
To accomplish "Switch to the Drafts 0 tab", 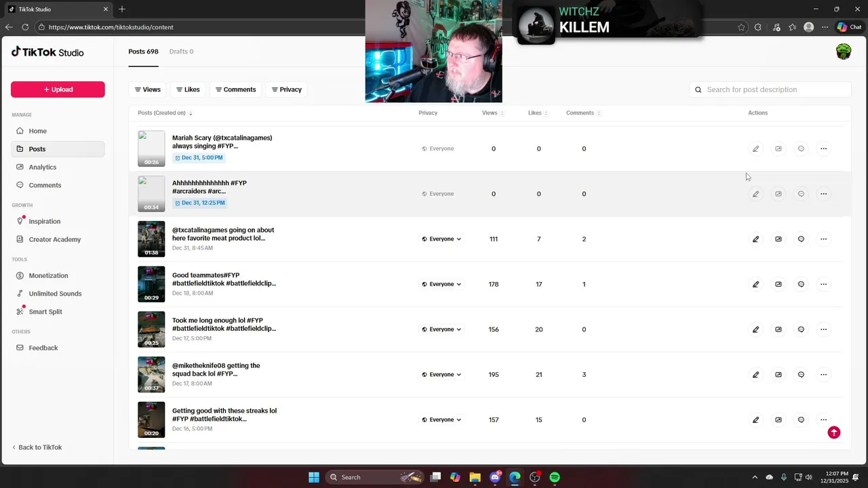I will click(x=181, y=52).
